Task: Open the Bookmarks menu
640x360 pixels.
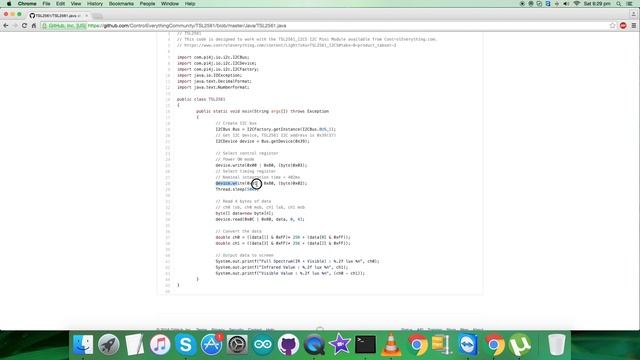Action: pyautogui.click(x=121, y=4)
